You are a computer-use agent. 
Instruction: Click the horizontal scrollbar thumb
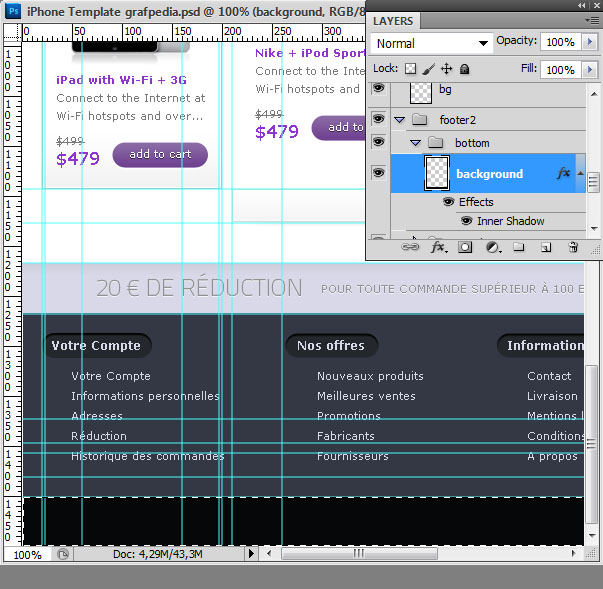pyautogui.click(x=359, y=553)
